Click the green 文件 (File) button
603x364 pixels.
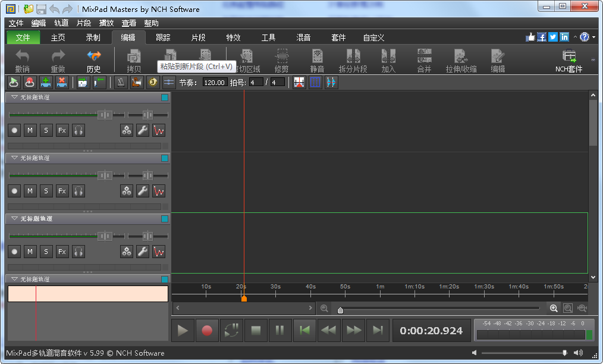pos(23,37)
